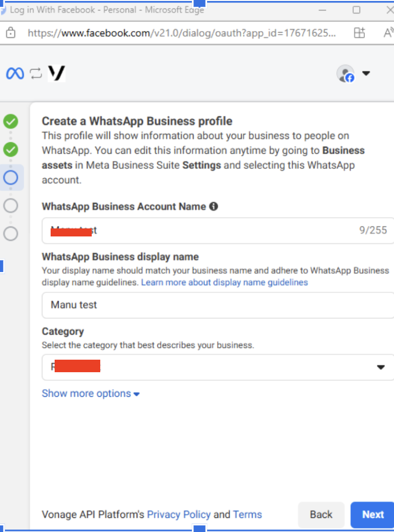Screen dimensions: 394x532
Task: View site info via address bar lock
Action: pyautogui.click(x=11, y=33)
